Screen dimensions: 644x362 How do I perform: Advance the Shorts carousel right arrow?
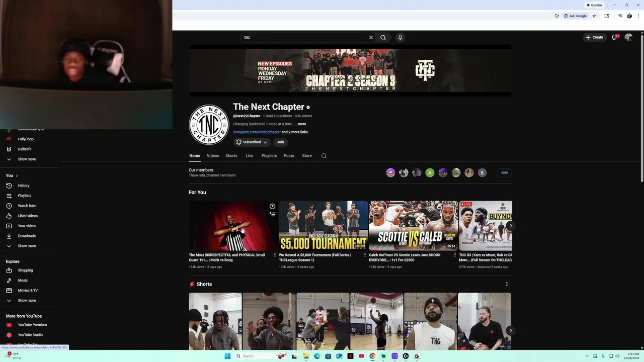[510, 330]
